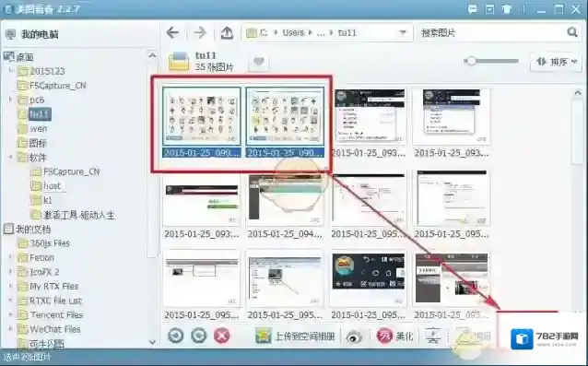Screen dimensions: 588x366
Task: Add tu11 folder to favorites with heart
Action: coord(259,61)
